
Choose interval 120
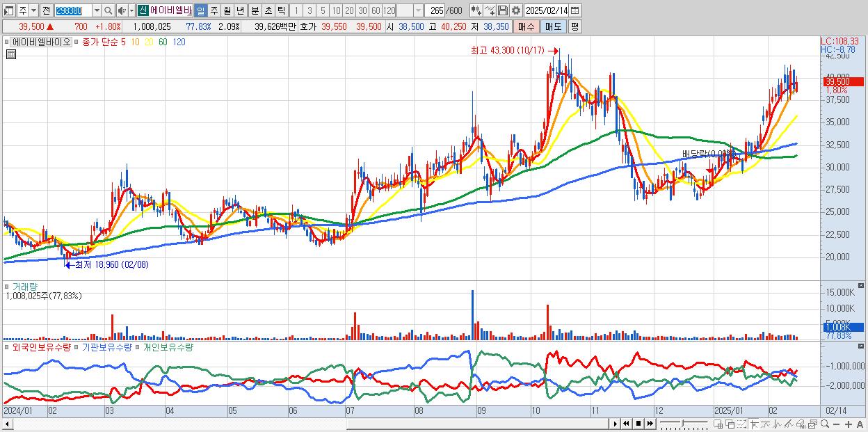389,10
